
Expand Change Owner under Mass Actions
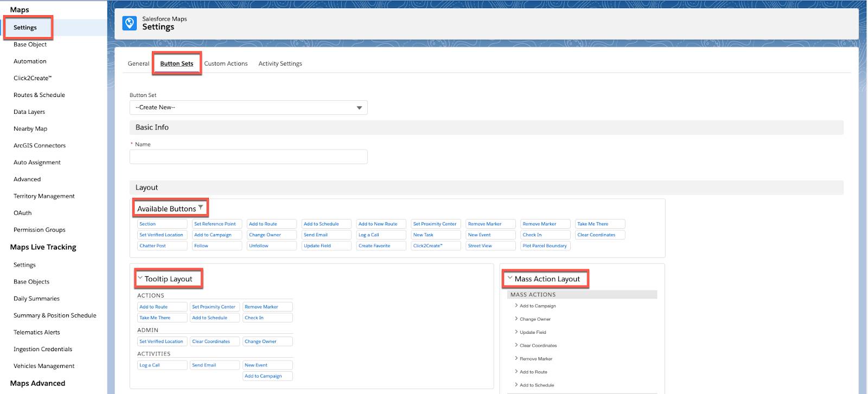(x=516, y=319)
